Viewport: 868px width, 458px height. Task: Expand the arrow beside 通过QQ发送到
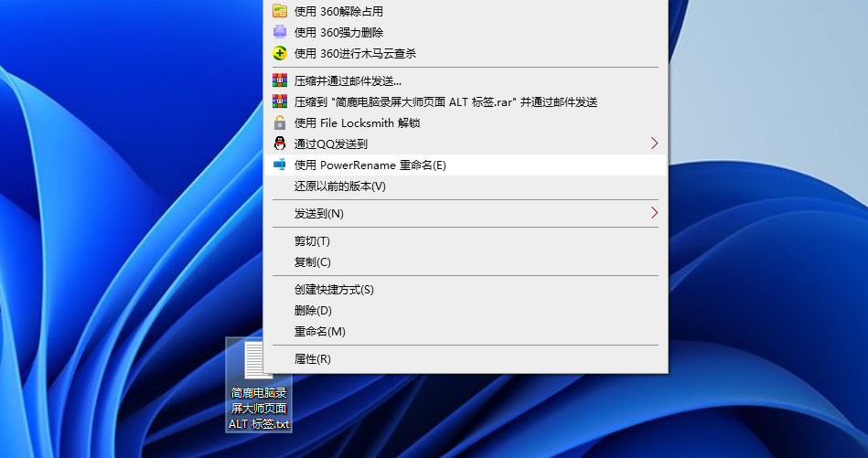pyautogui.click(x=654, y=144)
